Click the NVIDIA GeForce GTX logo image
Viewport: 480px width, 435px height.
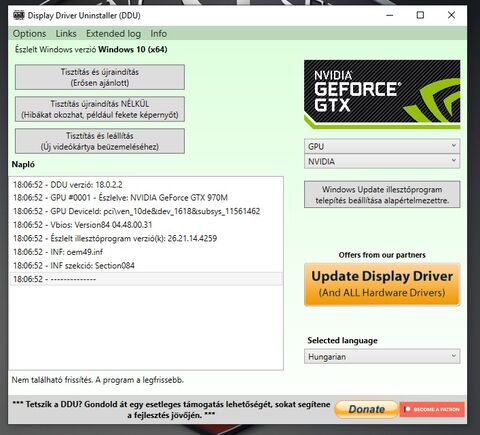pos(382,94)
